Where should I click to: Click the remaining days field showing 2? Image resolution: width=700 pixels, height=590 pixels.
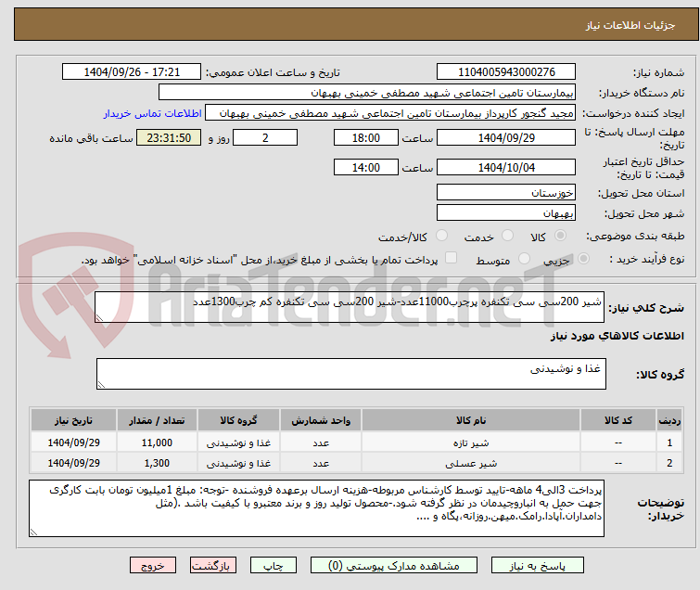click(x=265, y=137)
